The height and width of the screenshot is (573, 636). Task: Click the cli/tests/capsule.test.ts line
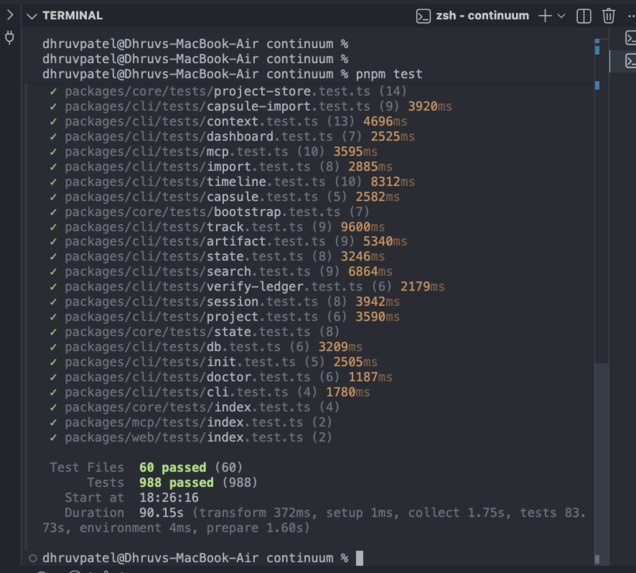pyautogui.click(x=224, y=197)
